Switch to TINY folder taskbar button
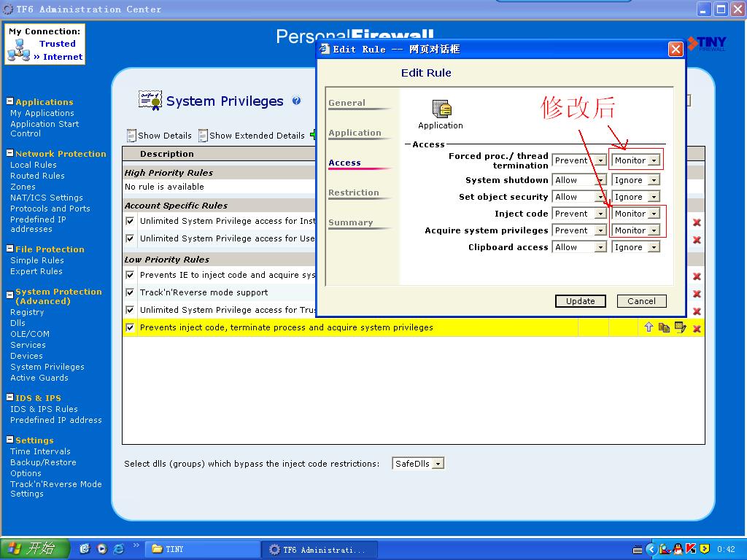747x560 pixels. [x=202, y=549]
